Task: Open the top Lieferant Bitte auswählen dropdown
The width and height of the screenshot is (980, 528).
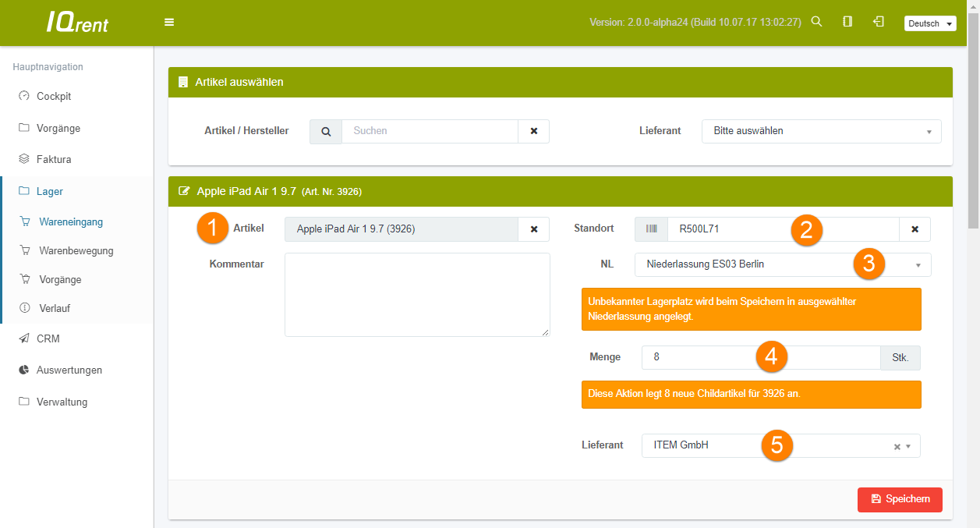Action: [x=822, y=131]
